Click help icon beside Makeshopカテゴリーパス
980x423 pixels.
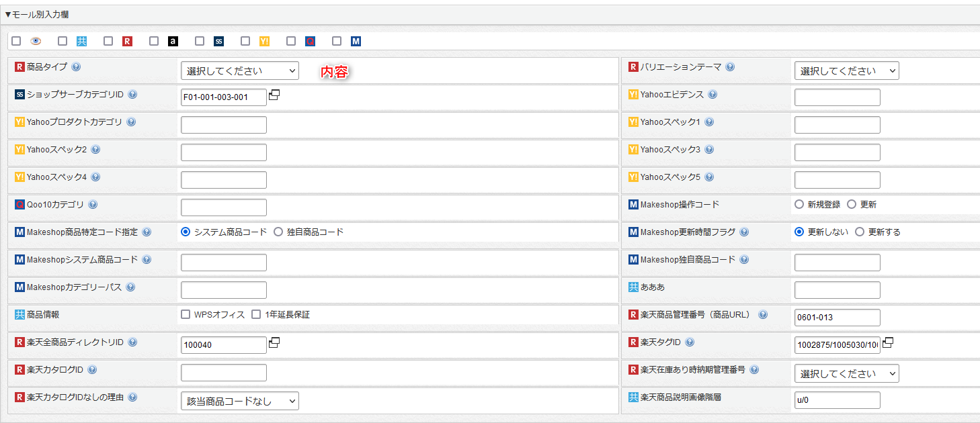tap(130, 287)
